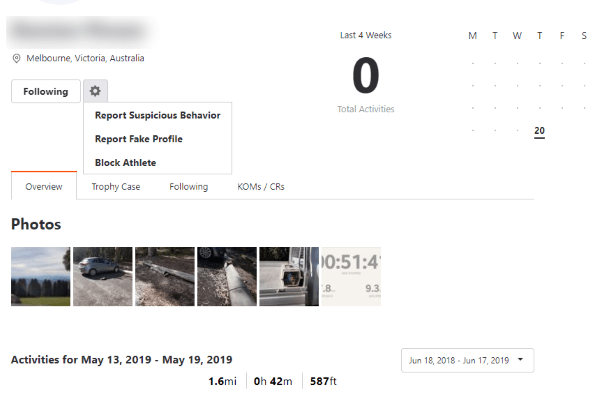Go to the Following tab

pyautogui.click(x=188, y=187)
